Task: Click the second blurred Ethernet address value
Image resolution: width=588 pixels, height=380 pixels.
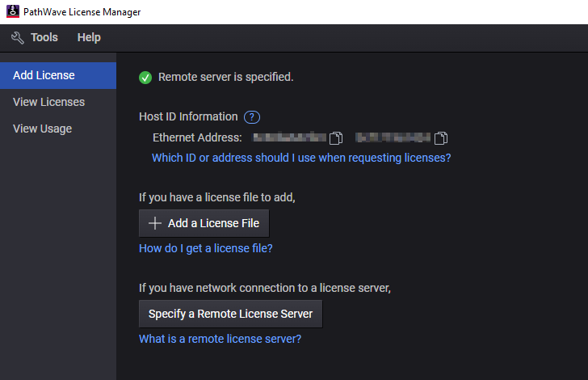Action: (393, 137)
